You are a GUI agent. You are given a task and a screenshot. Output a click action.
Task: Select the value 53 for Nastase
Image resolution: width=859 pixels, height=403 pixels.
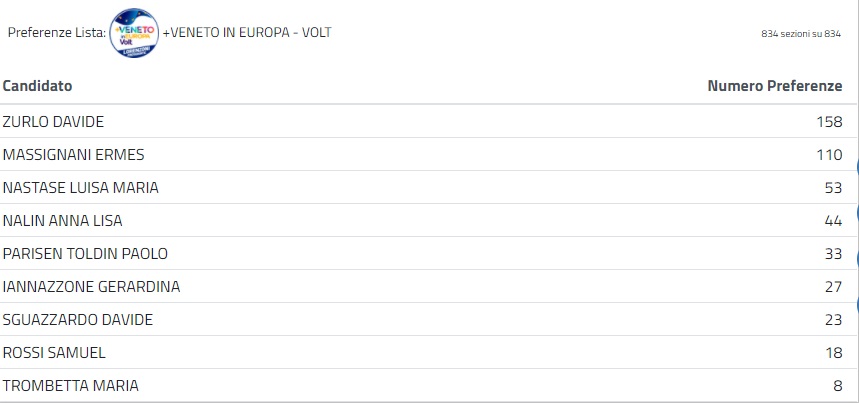pyautogui.click(x=833, y=188)
